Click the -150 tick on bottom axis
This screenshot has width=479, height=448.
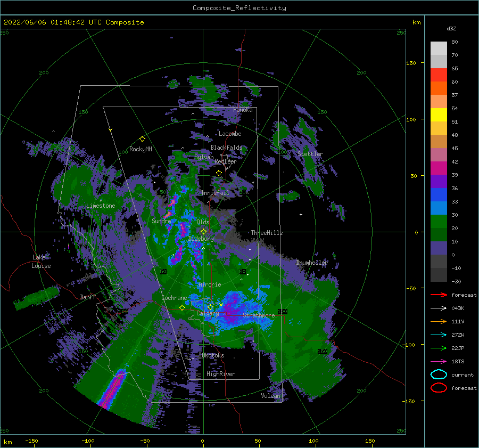pos(31,441)
